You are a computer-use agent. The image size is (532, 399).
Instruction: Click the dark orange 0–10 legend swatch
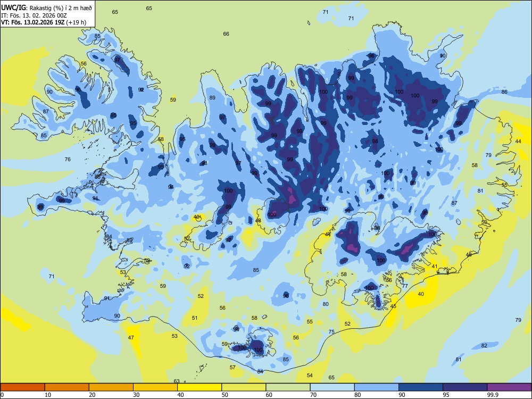click(x=22, y=387)
